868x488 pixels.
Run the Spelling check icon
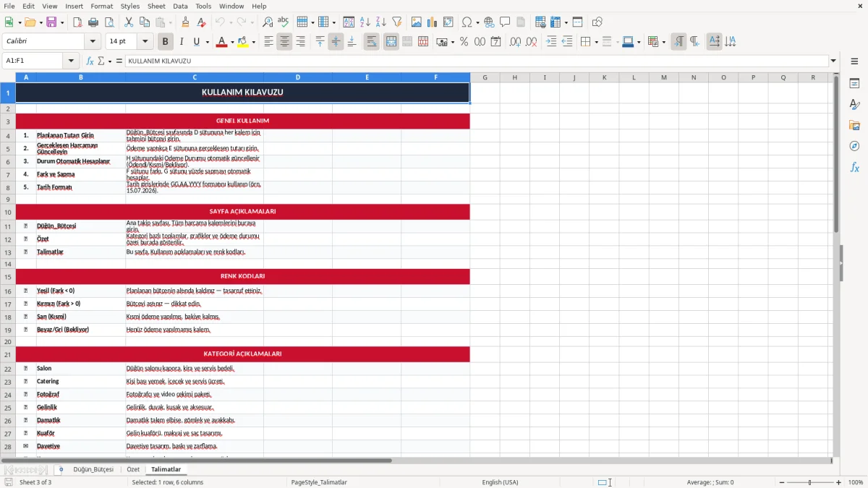coord(284,22)
